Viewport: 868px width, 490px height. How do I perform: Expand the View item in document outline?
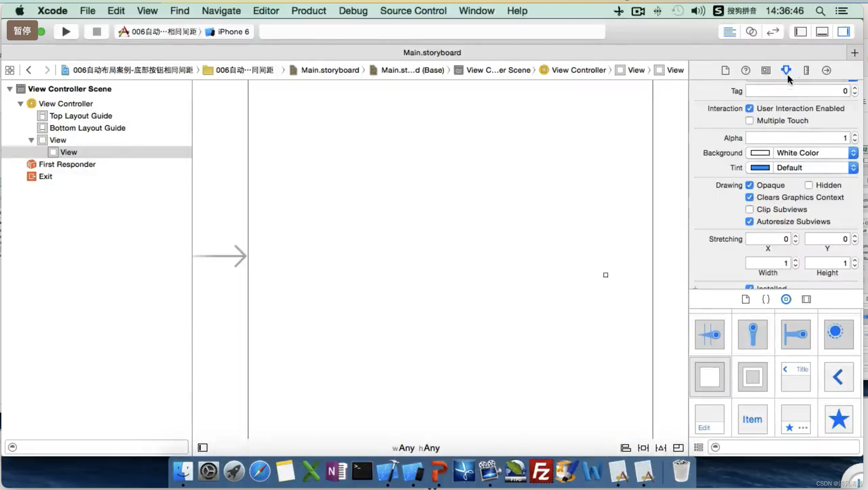click(31, 139)
